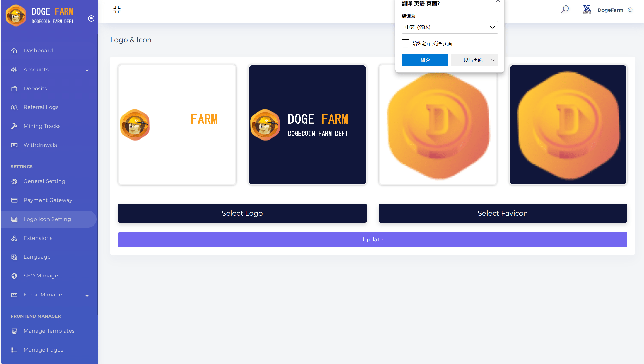Click the Payment Gateway icon
Screen dimensions: 644x364
click(15, 200)
